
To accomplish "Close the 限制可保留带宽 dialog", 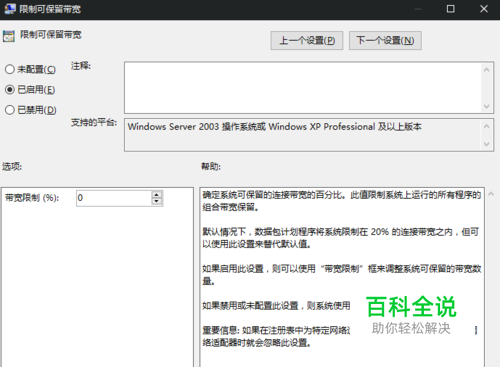I will (x=484, y=9).
